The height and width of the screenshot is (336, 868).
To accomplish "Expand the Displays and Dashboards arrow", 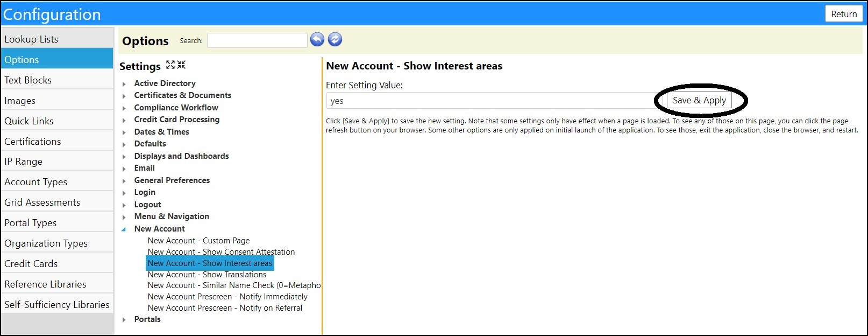I will pyautogui.click(x=124, y=157).
